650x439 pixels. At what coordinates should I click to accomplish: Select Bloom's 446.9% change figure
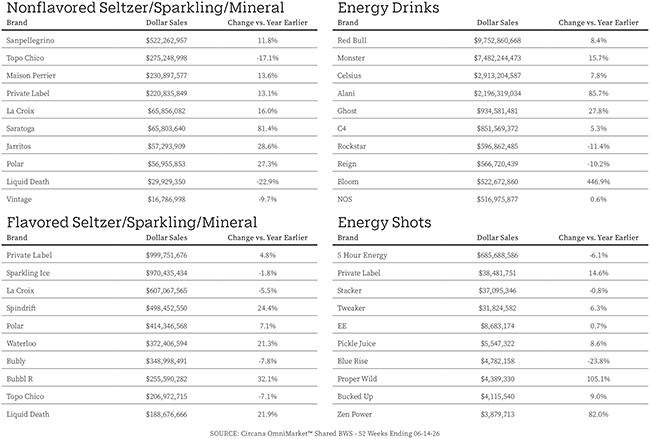[x=598, y=182]
